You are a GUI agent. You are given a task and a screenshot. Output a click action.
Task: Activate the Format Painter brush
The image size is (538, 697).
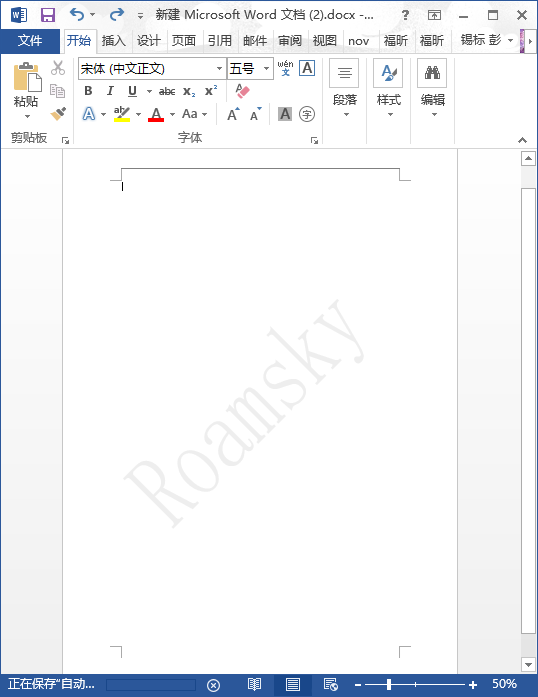point(58,114)
